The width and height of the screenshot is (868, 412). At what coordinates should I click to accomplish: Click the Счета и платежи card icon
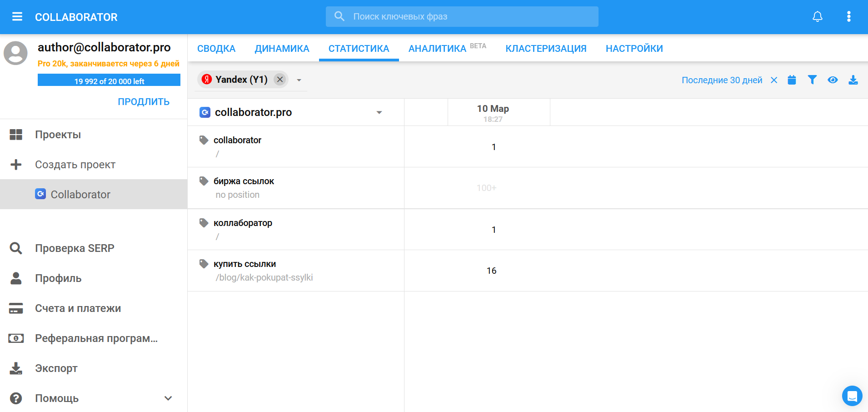click(16, 308)
